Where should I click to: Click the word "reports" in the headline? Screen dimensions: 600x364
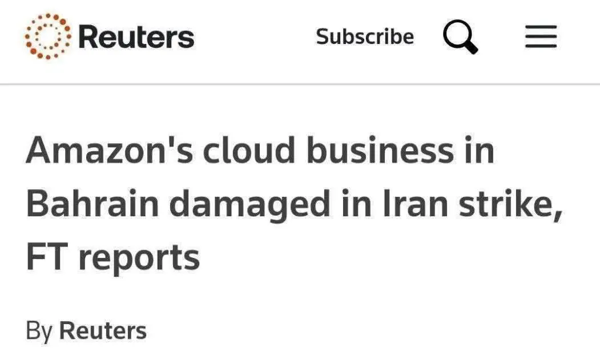pyautogui.click(x=139, y=258)
